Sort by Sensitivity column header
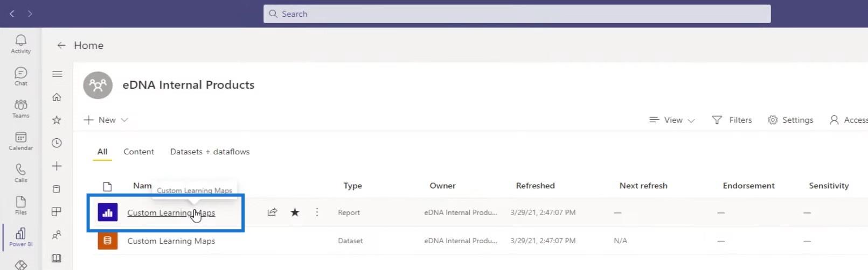 [x=829, y=186]
